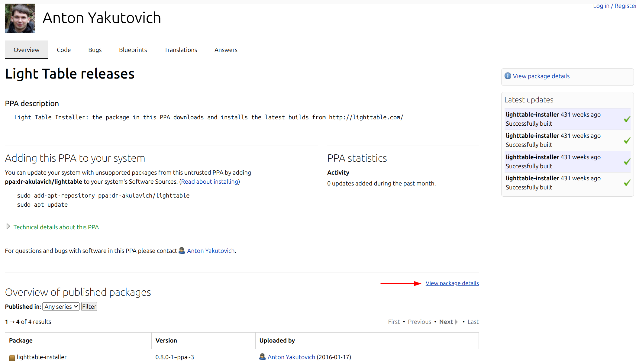Viewport: 636px width, 364px height.
Task: Click the fourth lighttable-installer success checkmark
Action: tap(627, 183)
